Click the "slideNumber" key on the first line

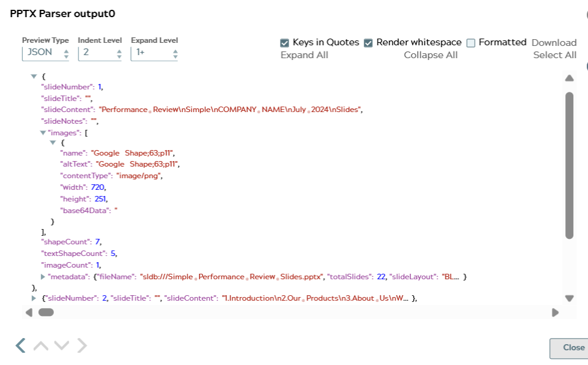click(x=67, y=87)
